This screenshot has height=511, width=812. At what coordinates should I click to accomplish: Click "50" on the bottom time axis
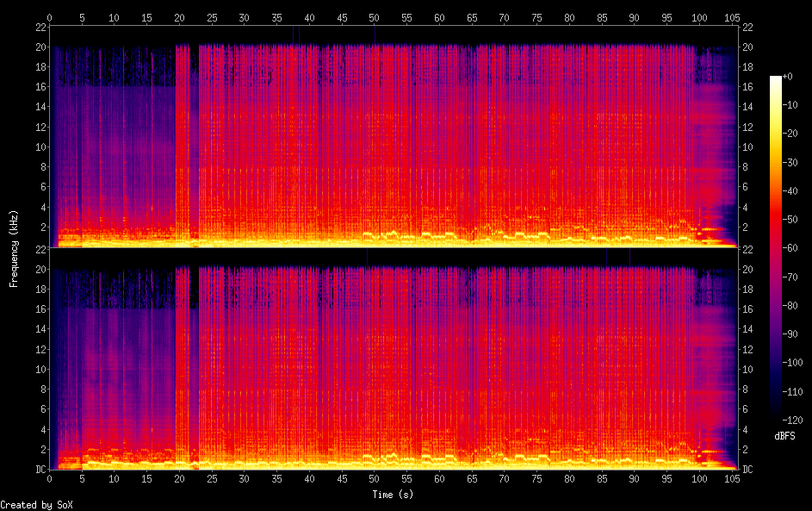[x=374, y=479]
